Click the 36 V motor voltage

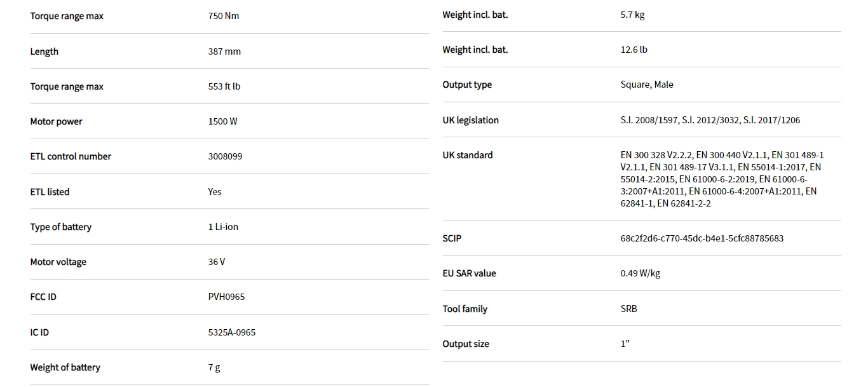click(x=217, y=262)
